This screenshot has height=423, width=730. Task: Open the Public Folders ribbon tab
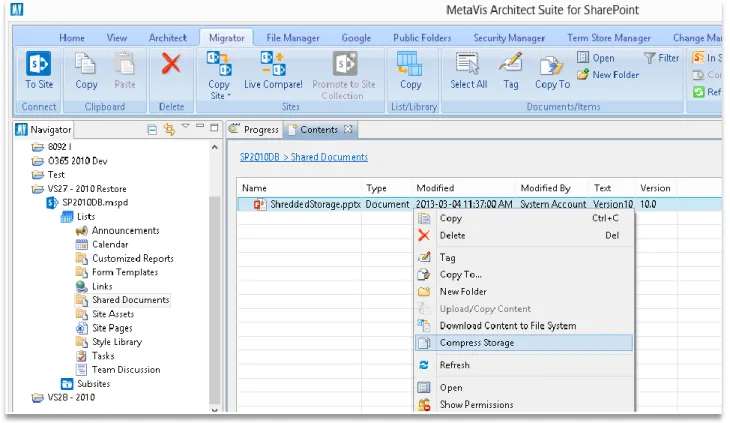coord(422,38)
